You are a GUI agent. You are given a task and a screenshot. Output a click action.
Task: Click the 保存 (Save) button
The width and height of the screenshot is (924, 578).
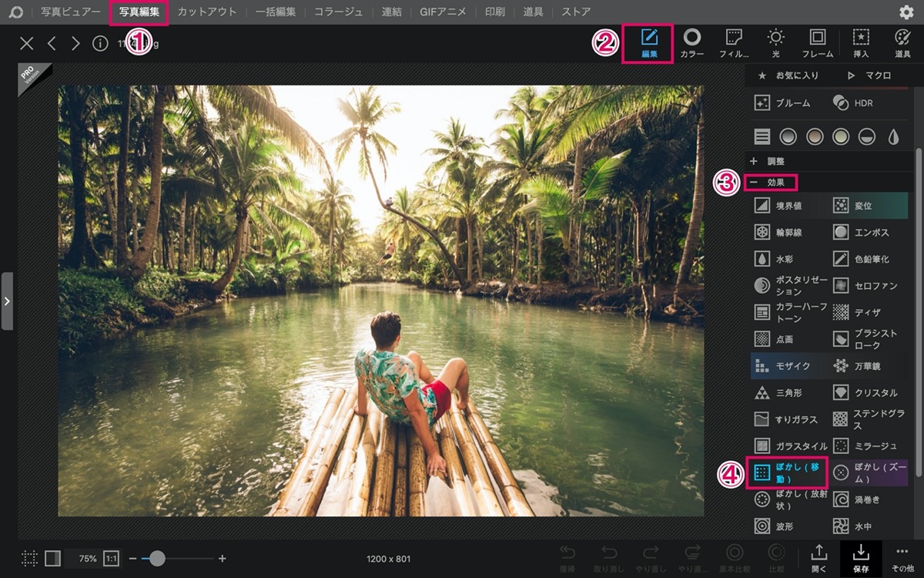(x=861, y=559)
